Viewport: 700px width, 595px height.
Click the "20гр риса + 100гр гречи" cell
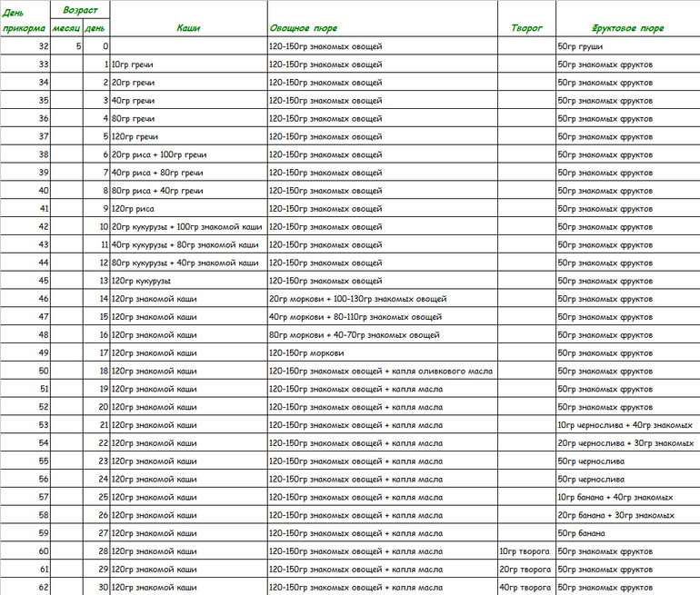coord(188,154)
